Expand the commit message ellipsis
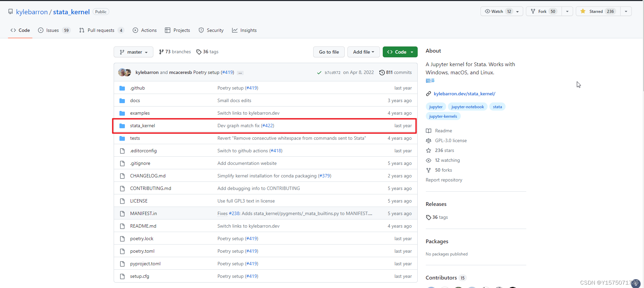The image size is (644, 288). point(240,73)
